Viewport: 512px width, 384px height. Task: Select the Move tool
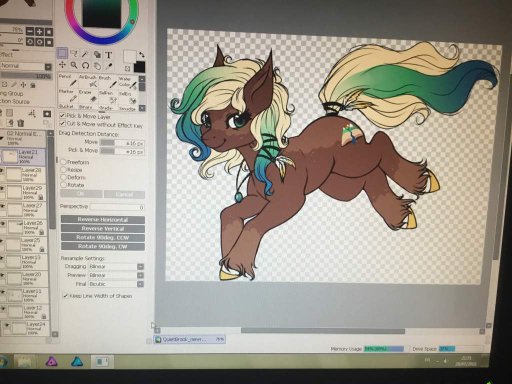pyautogui.click(x=62, y=64)
